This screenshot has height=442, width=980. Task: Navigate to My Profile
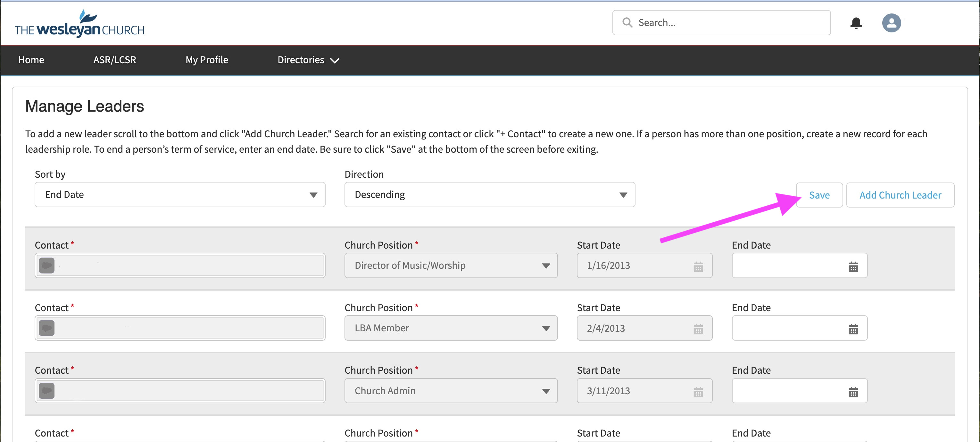click(x=207, y=60)
